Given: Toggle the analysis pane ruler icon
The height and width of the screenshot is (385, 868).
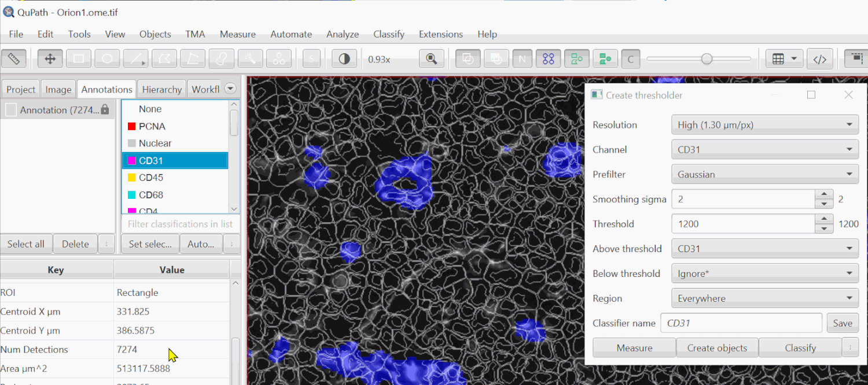Looking at the screenshot, I should pyautogui.click(x=14, y=59).
